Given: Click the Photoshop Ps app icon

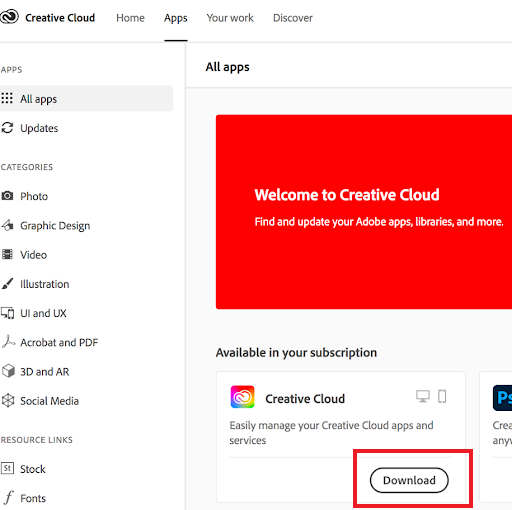Looking at the screenshot, I should (x=502, y=398).
